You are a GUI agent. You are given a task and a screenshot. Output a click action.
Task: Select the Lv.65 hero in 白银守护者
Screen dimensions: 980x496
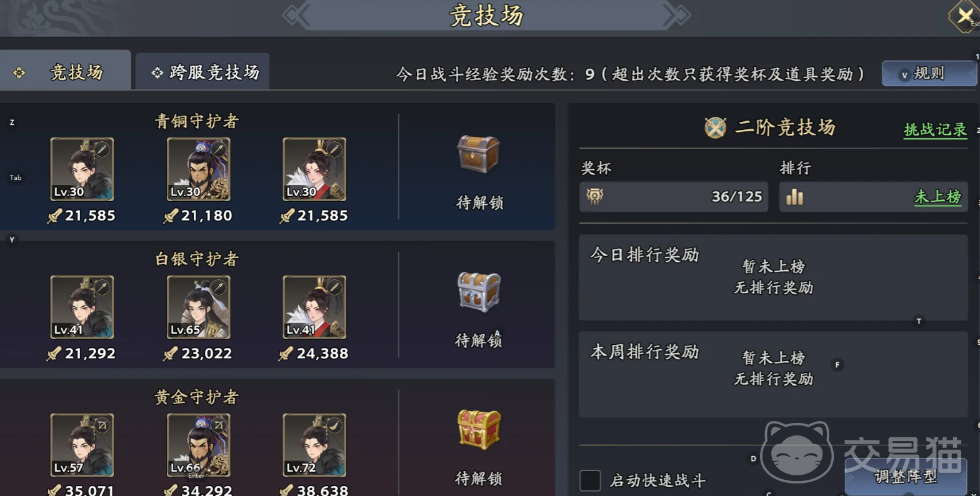point(198,307)
